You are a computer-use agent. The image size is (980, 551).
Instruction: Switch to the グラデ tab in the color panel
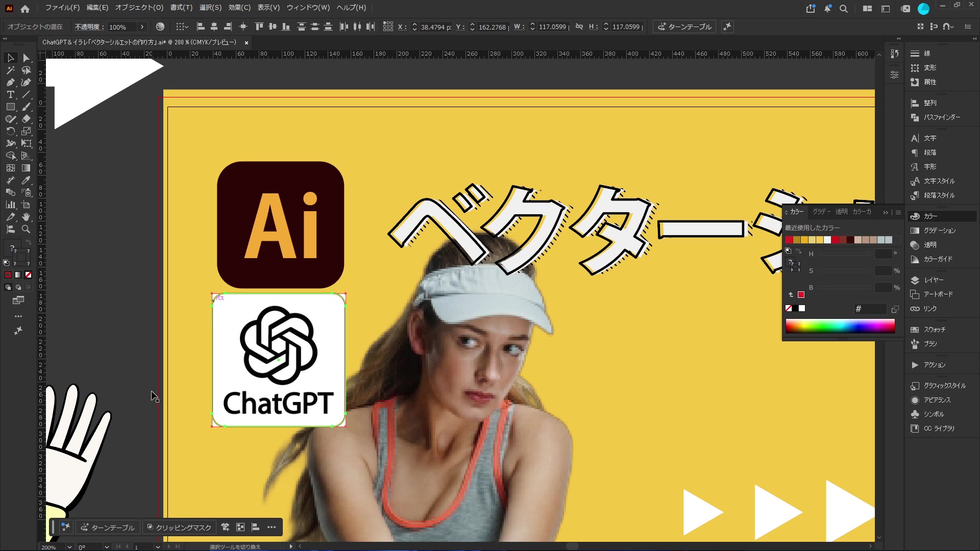coord(821,212)
